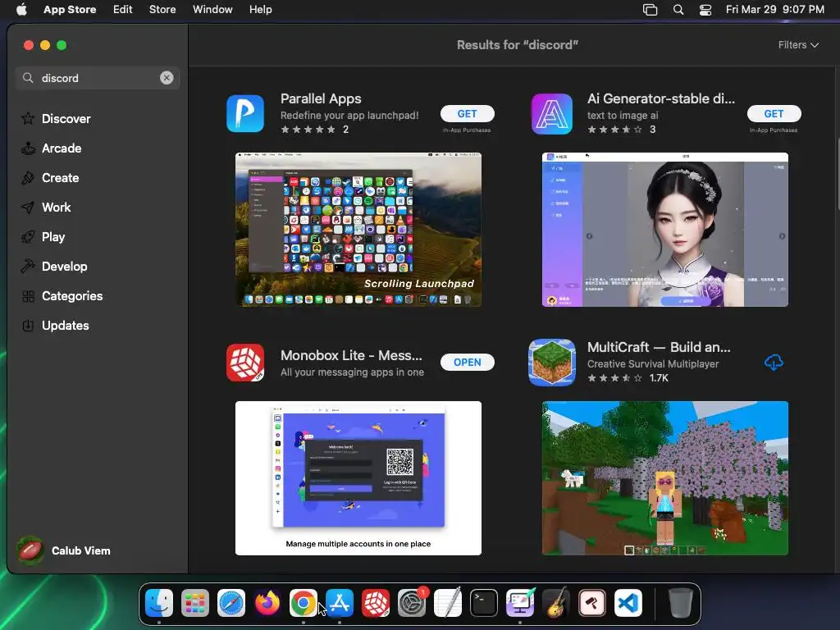The height and width of the screenshot is (630, 840).
Task: View Ai Generator portrait screenshot
Action: coord(664,230)
